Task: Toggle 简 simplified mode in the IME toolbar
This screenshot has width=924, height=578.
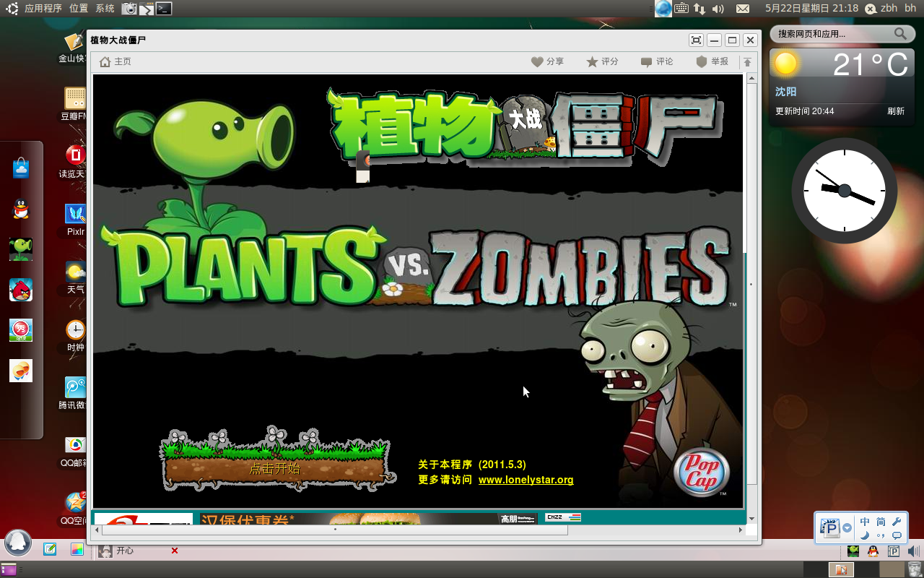Action: click(x=881, y=522)
